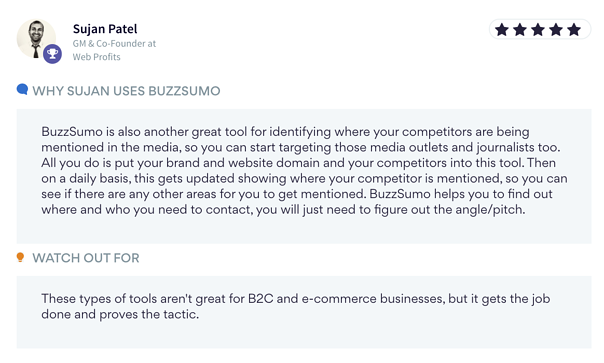Image resolution: width=604 pixels, height=363 pixels.
Task: Click the five-star rating pill
Action: click(540, 29)
